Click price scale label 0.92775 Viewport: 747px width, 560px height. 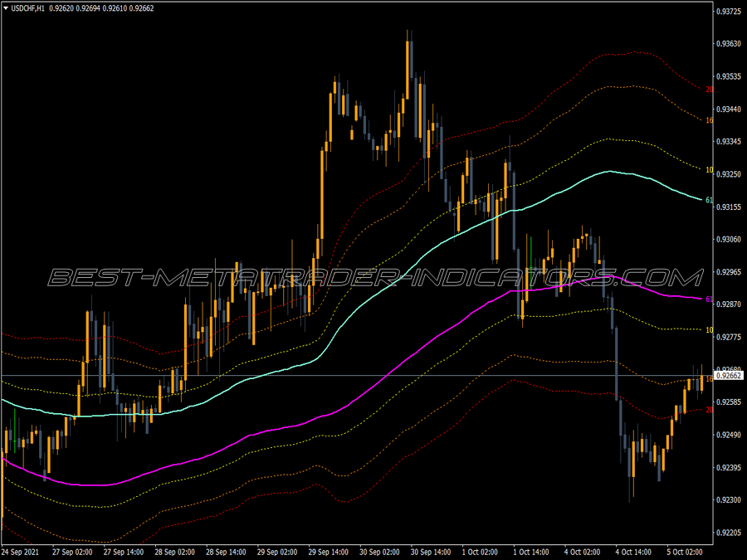(729, 337)
